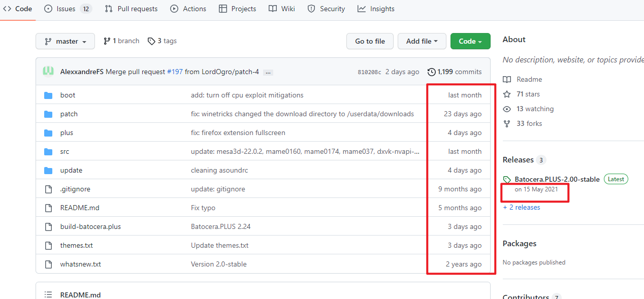View the 71 stars link
Screen dimensions: 644x299
[522, 94]
